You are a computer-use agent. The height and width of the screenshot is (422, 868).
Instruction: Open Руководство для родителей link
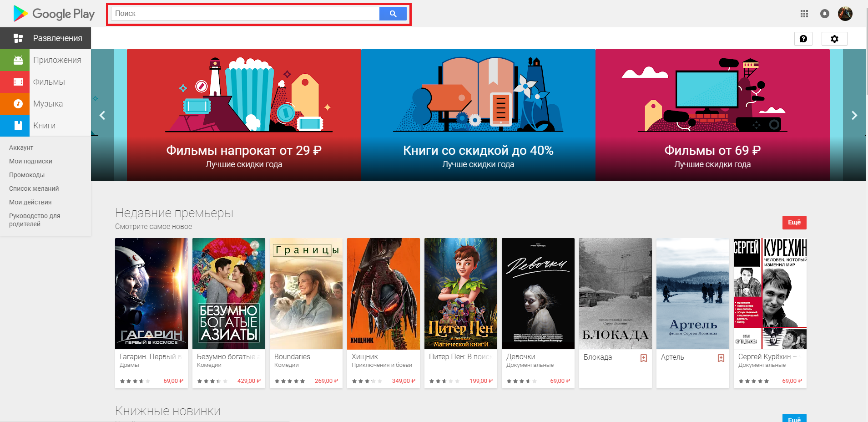point(35,220)
